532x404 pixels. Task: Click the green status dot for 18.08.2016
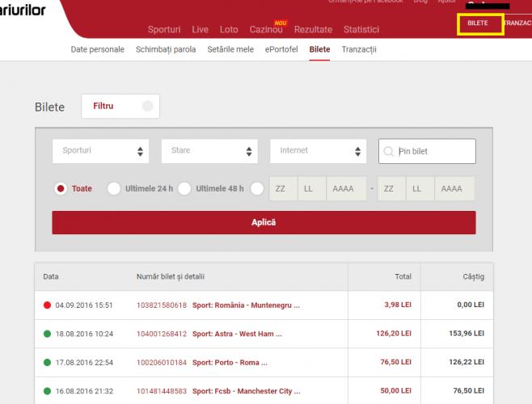point(47,334)
